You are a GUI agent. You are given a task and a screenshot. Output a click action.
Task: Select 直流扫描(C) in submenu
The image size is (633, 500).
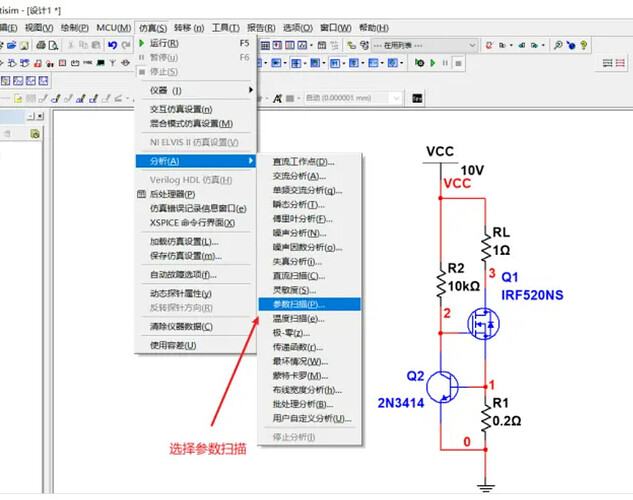click(310, 276)
